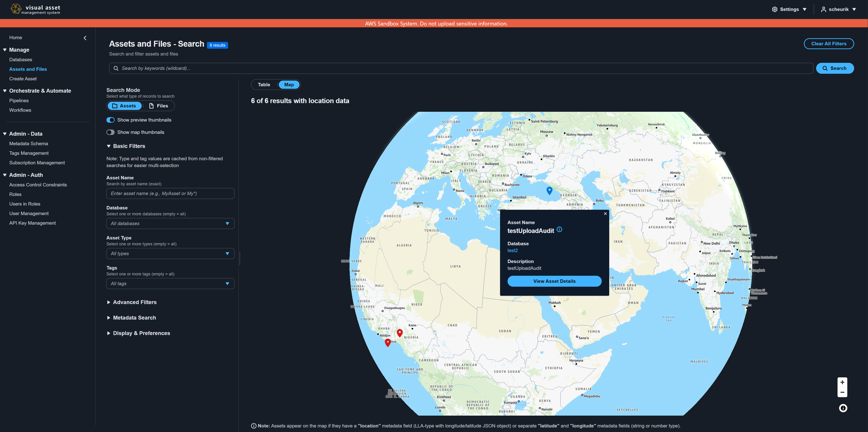Open the scheurik user menu
This screenshot has height=432, width=868.
coord(838,9)
